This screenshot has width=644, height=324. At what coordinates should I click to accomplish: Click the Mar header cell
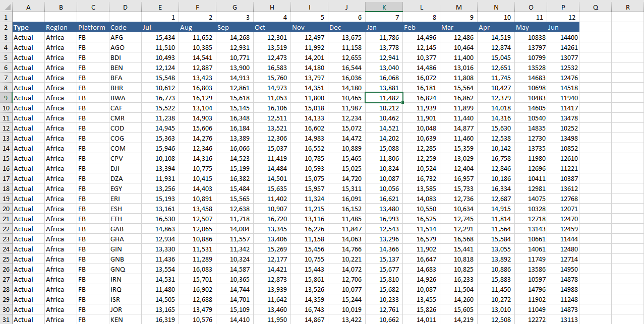pyautogui.click(x=458, y=27)
